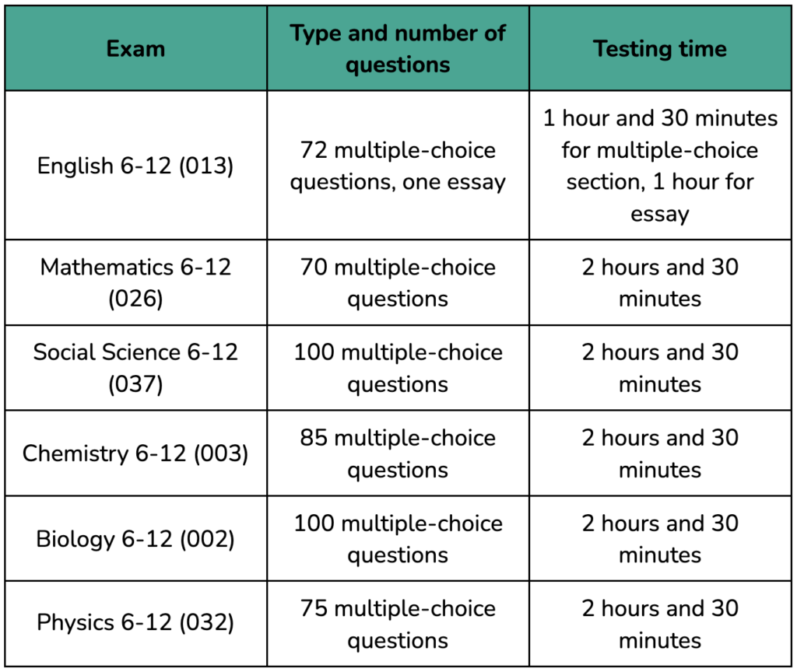Click the 72 multiple-choice questions, one essay cell
The image size is (797, 672).
pyautogui.click(x=398, y=166)
